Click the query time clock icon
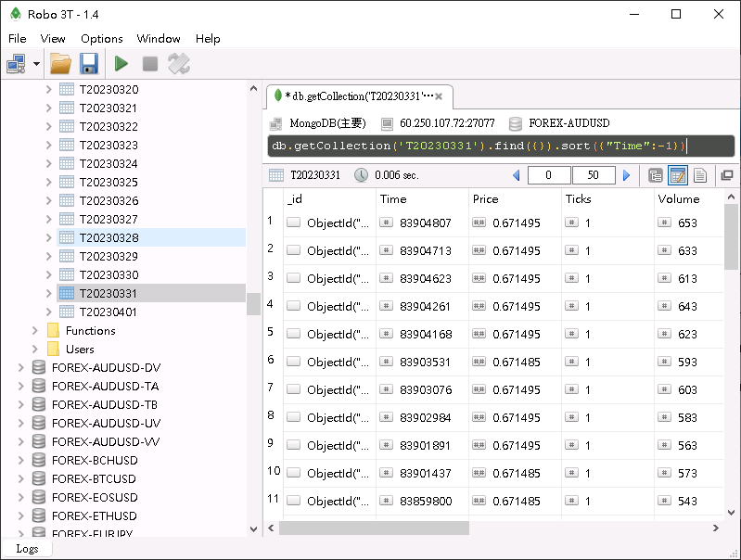Image resolution: width=741 pixels, height=560 pixels. (361, 175)
